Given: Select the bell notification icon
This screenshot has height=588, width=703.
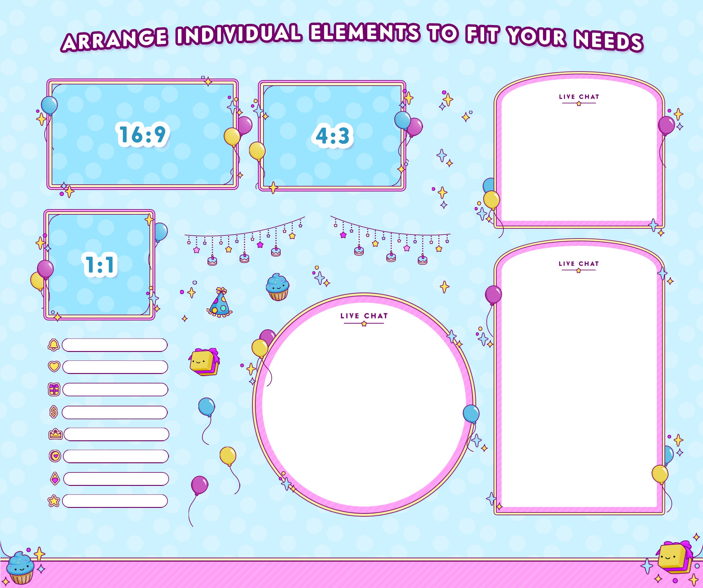Looking at the screenshot, I should click(54, 345).
